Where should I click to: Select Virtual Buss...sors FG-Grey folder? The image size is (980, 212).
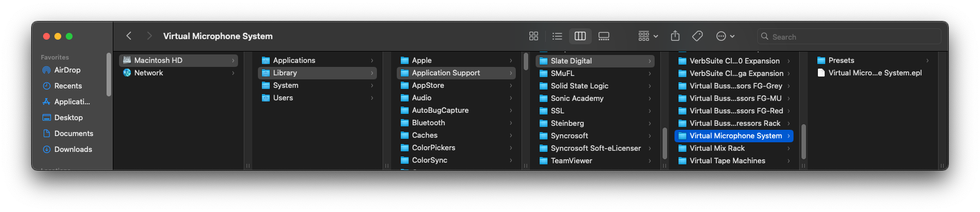coord(734,86)
